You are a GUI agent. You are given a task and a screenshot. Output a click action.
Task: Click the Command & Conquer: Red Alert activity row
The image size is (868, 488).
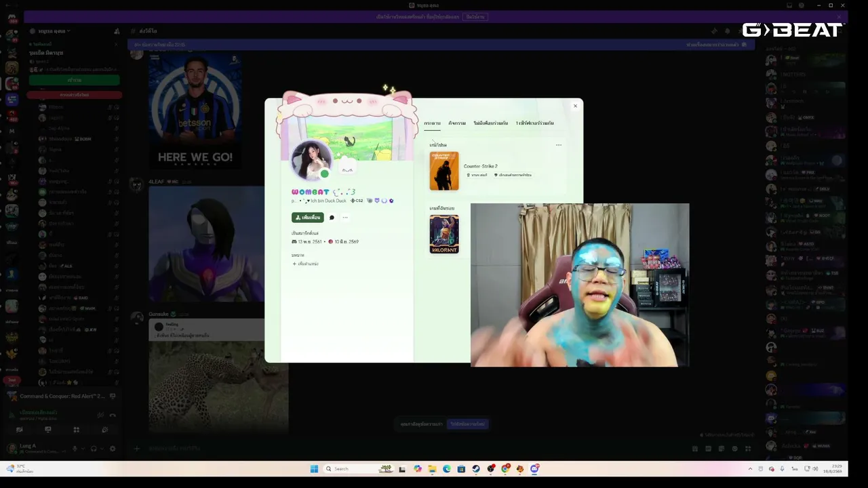[64, 396]
